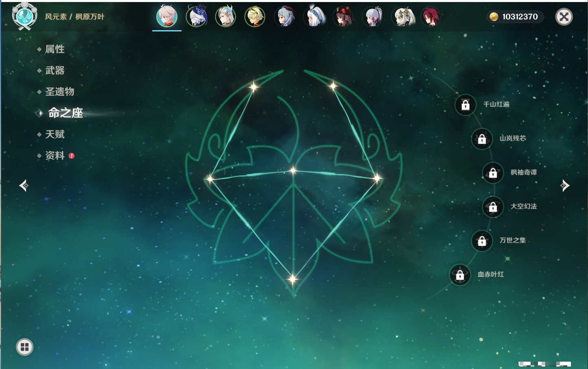Click the Anemo element emblem
The width and height of the screenshot is (588, 369).
24,16
